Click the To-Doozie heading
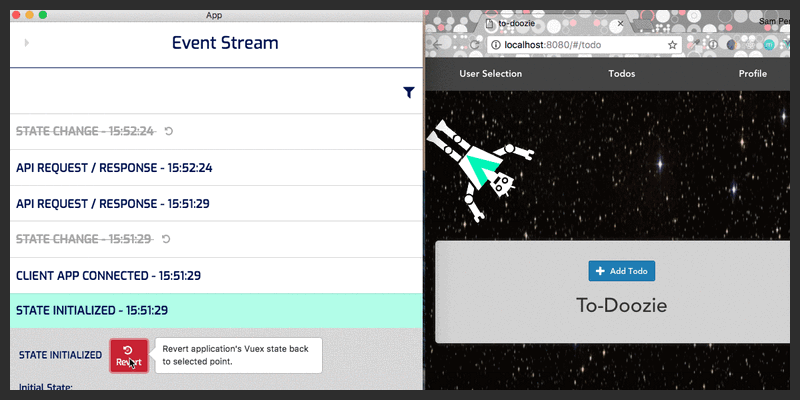This screenshot has height=400, width=800. 621,305
